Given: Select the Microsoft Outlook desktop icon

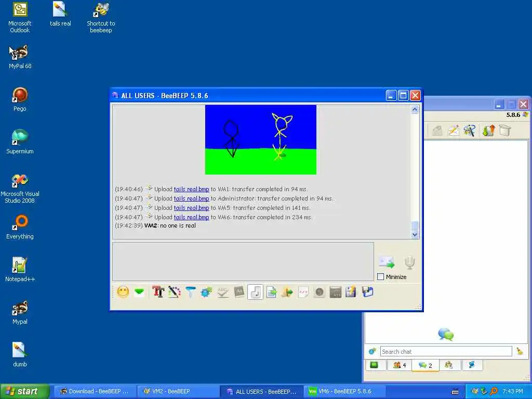Looking at the screenshot, I should (x=20, y=18).
